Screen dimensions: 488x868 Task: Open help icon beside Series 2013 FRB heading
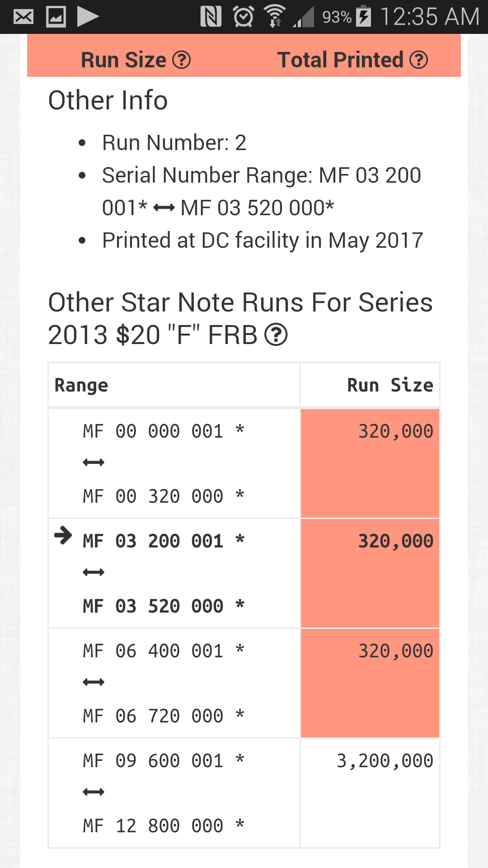(x=276, y=335)
